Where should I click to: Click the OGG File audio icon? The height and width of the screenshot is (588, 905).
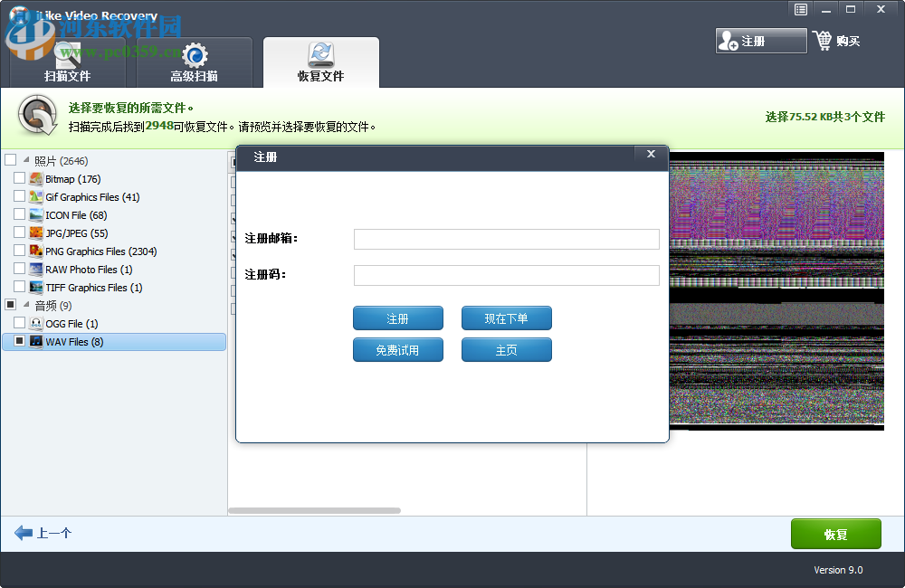[x=33, y=323]
